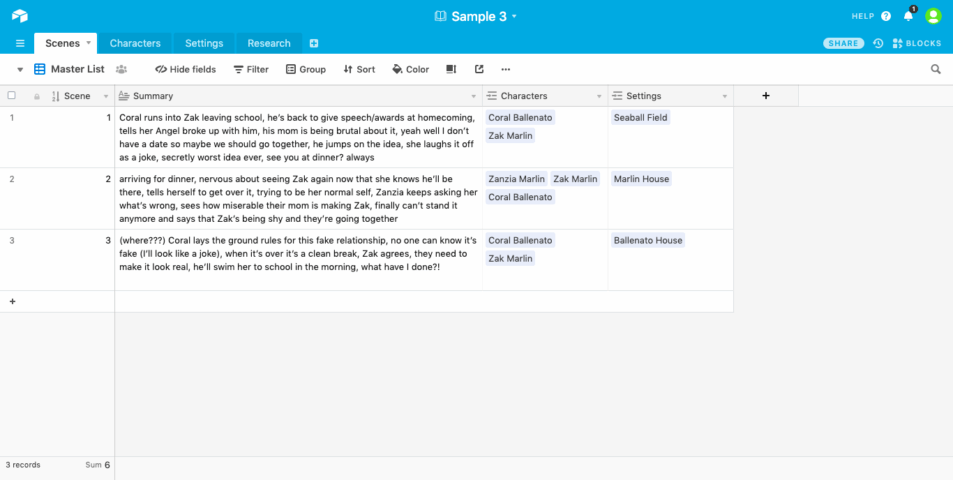The width and height of the screenshot is (953, 480).
Task: Open the row height icon
Action: point(451,69)
